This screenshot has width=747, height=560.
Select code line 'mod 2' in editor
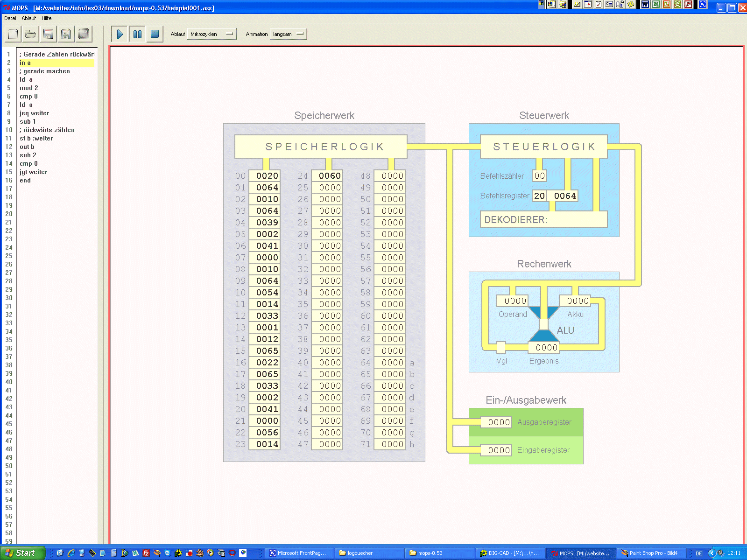click(29, 88)
